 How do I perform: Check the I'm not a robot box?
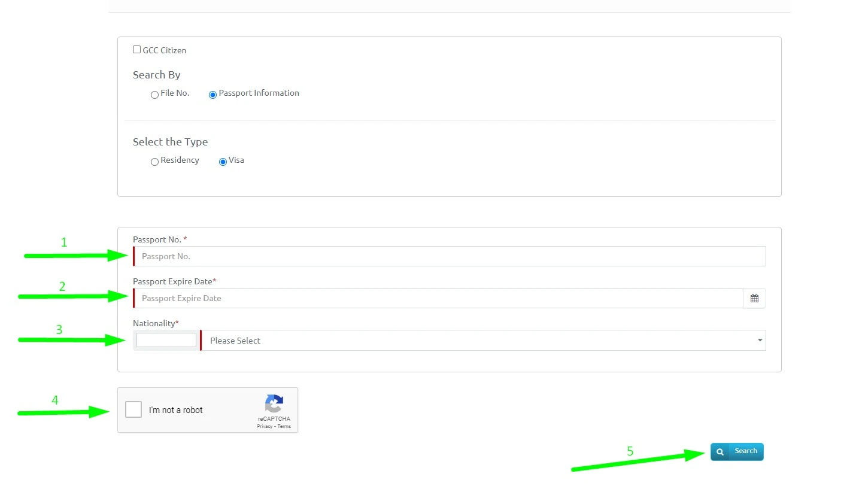(133, 409)
